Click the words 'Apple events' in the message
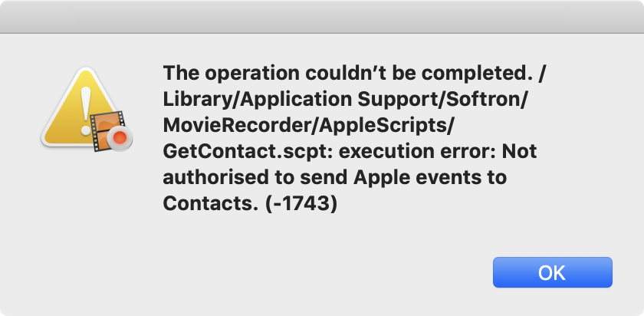 (x=415, y=178)
